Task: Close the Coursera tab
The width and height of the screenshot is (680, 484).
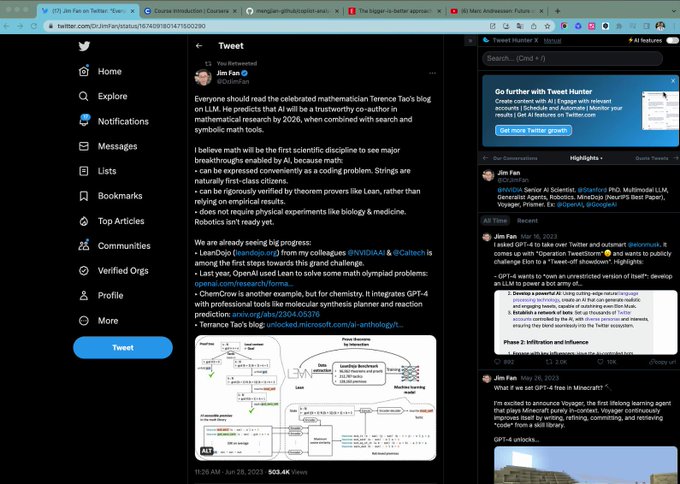Action: click(235, 11)
